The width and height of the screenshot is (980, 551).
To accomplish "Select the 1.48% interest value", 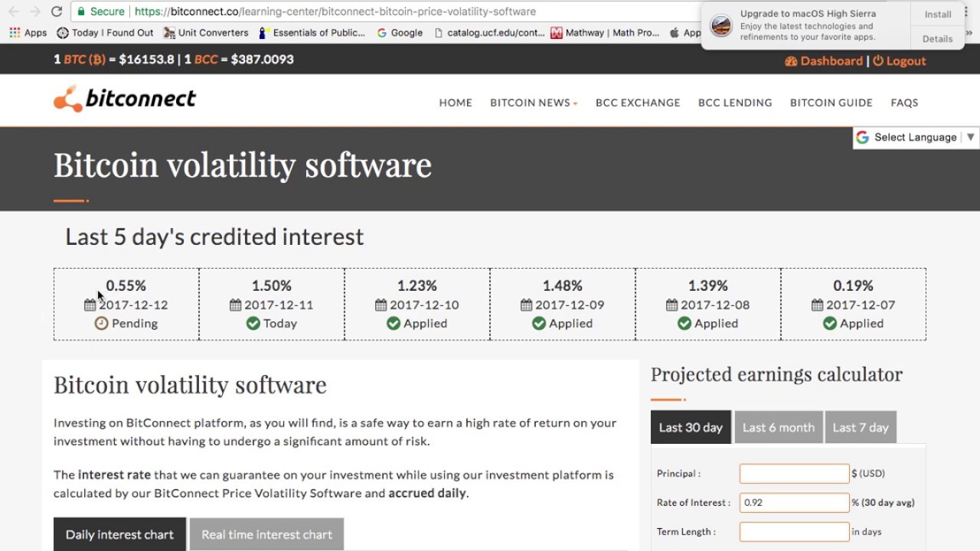I will click(563, 285).
